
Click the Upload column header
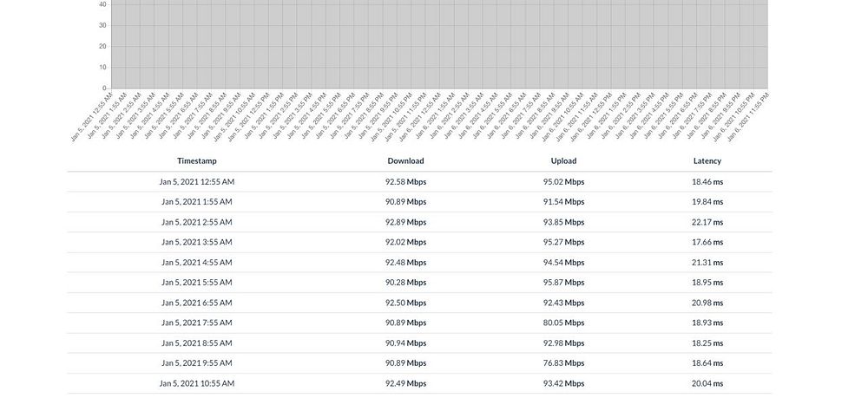[x=563, y=161]
